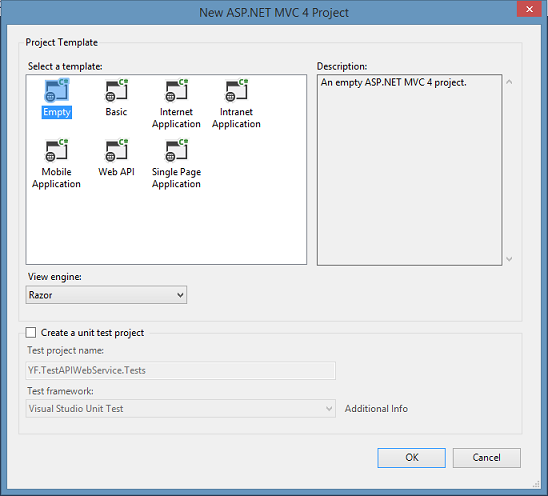Viewport: 548px width, 496px height.
Task: Click the 'Test project name:' label
Action: coord(65,350)
